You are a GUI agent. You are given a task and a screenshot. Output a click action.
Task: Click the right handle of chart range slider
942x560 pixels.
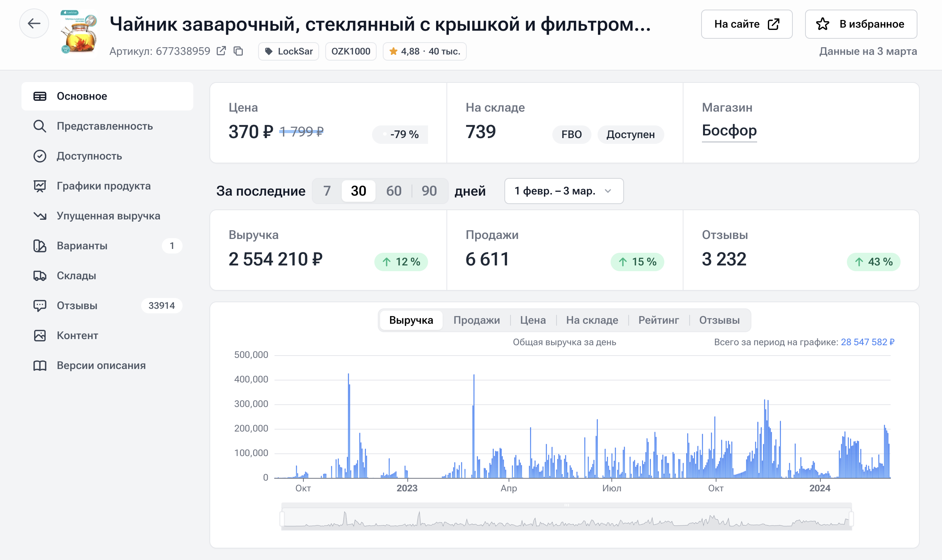[851, 519]
